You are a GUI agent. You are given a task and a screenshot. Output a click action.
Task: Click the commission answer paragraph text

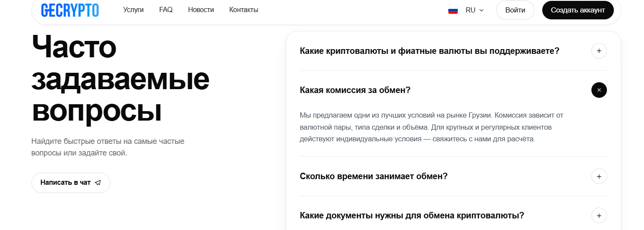(431, 127)
